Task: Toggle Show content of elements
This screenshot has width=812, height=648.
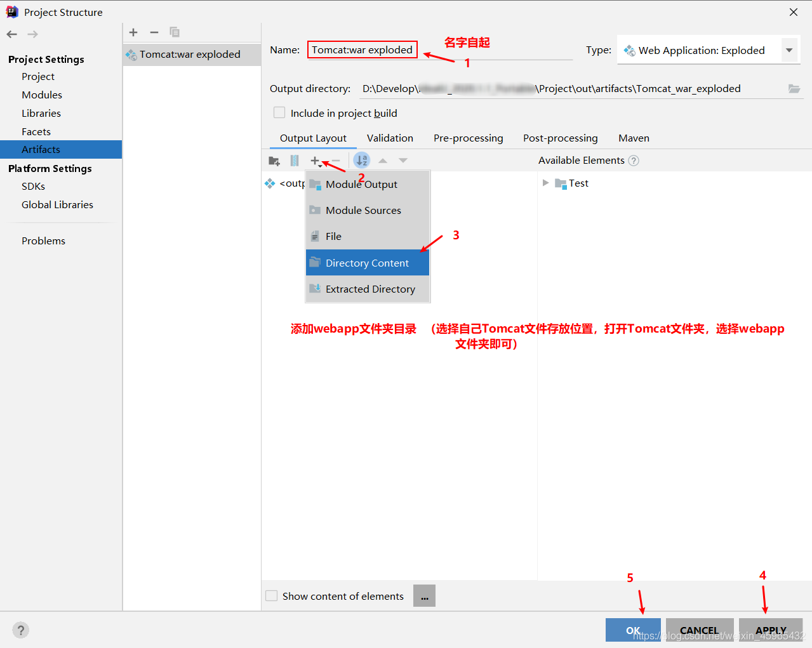Action: [271, 596]
